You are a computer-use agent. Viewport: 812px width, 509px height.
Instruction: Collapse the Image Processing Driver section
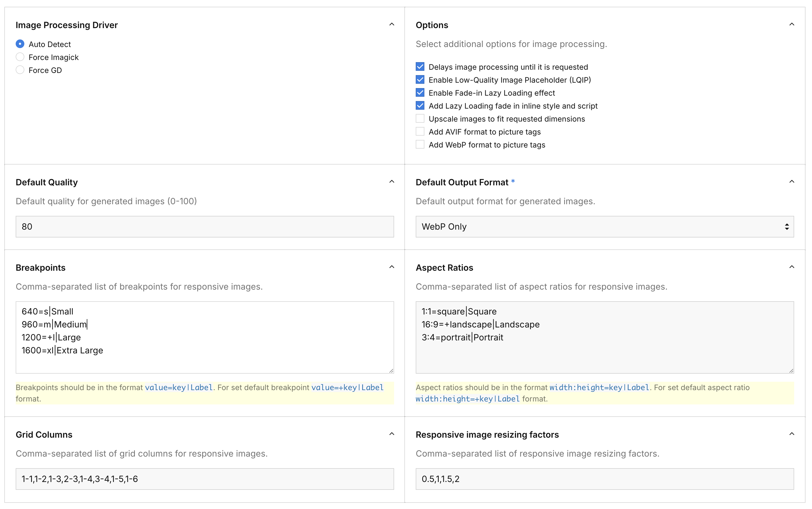391,25
